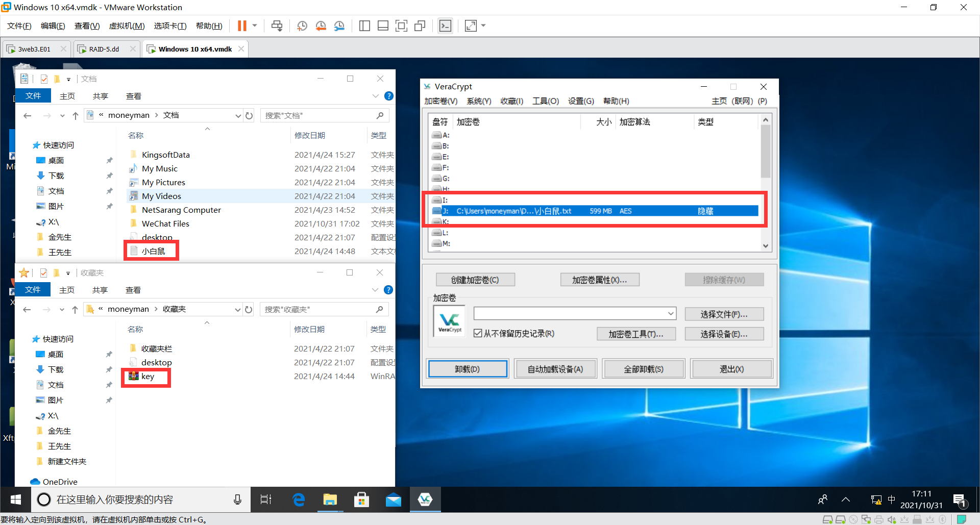This screenshot has width=980, height=525.
Task: Open the 文件(F) menu in VMware
Action: [19, 26]
